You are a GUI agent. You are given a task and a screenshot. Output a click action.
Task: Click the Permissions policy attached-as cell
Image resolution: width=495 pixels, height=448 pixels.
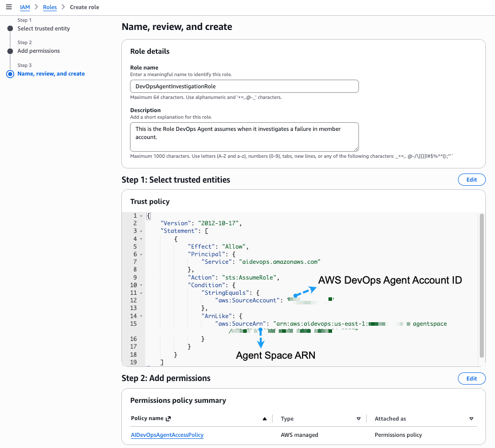(398, 435)
